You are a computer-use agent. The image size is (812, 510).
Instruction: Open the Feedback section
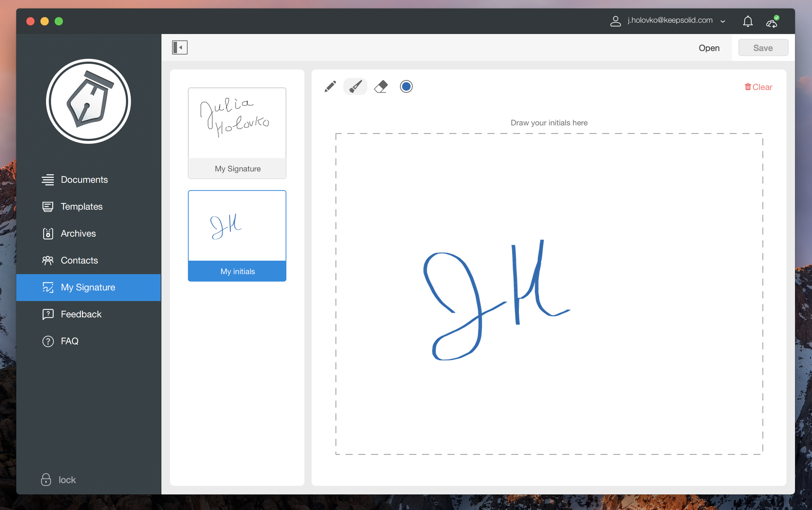coord(88,314)
